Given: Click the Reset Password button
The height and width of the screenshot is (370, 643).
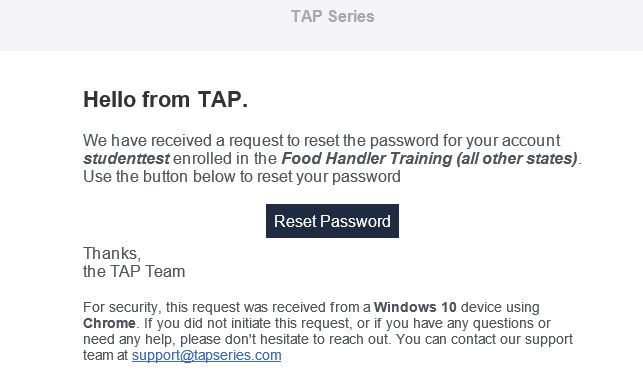Looking at the screenshot, I should click(x=332, y=221).
